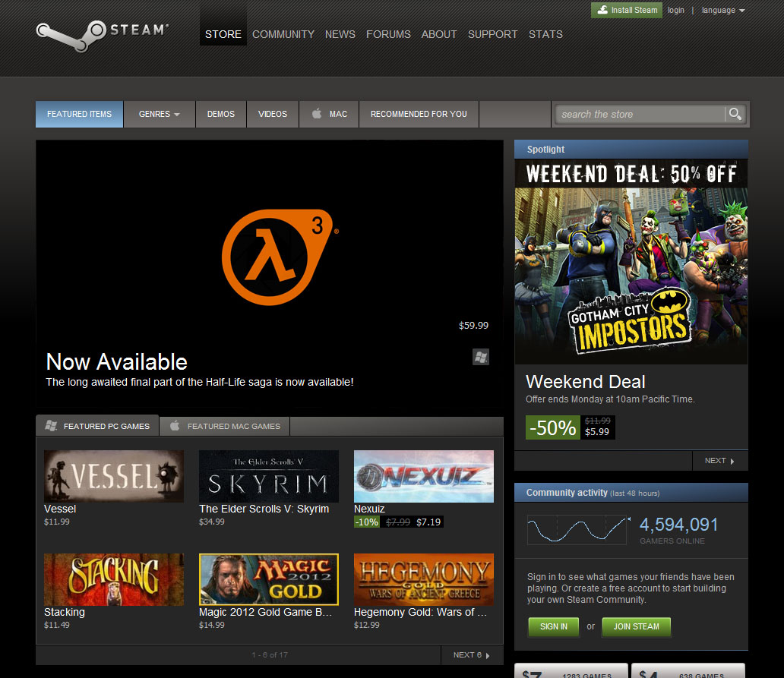
Task: Open the Forums page
Action: click(x=388, y=34)
